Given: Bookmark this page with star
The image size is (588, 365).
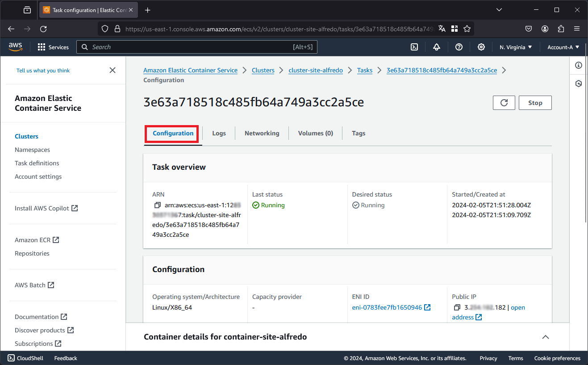Looking at the screenshot, I should click(467, 29).
